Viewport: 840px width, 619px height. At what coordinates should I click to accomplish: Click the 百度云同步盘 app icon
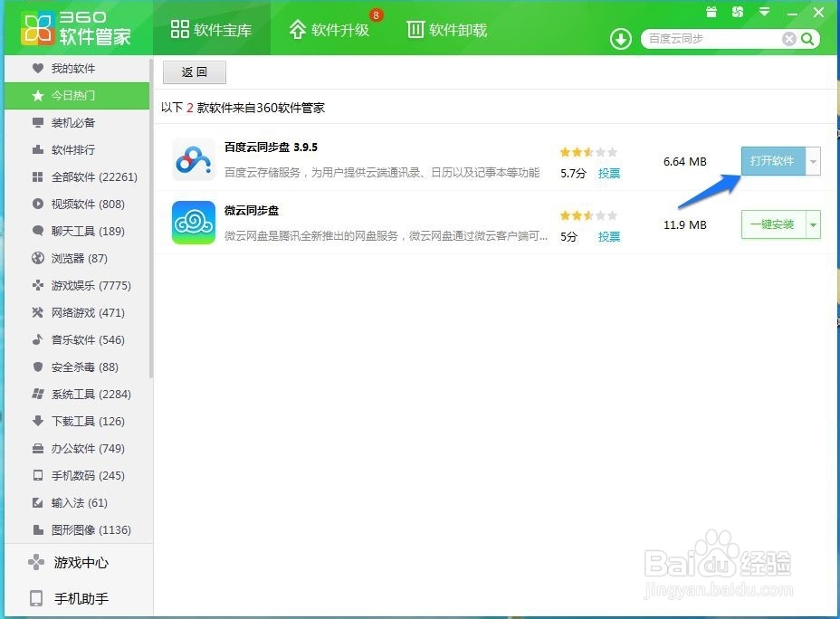(194, 159)
